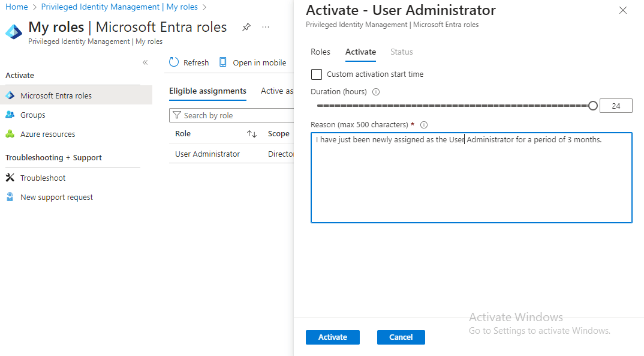Open the ellipsis more options menu

coord(266,28)
